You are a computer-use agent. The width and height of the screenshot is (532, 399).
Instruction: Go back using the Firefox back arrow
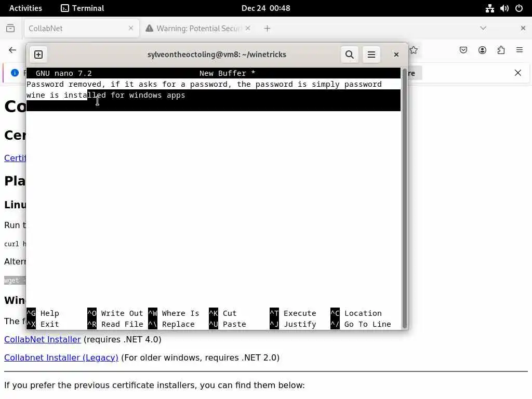coord(12,50)
